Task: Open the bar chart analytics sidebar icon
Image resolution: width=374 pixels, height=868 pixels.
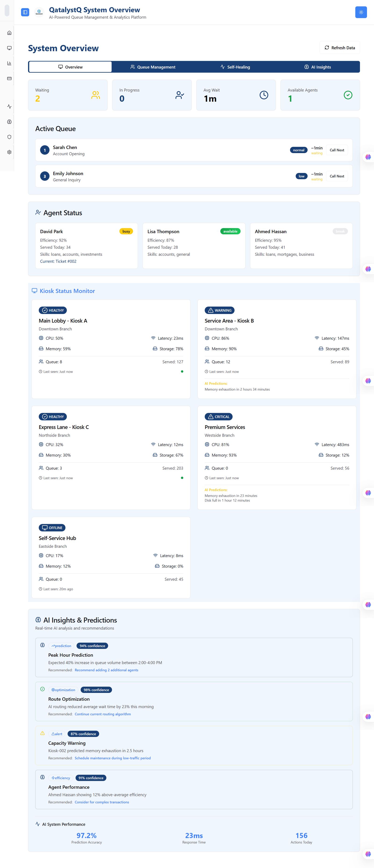Action: click(x=9, y=63)
